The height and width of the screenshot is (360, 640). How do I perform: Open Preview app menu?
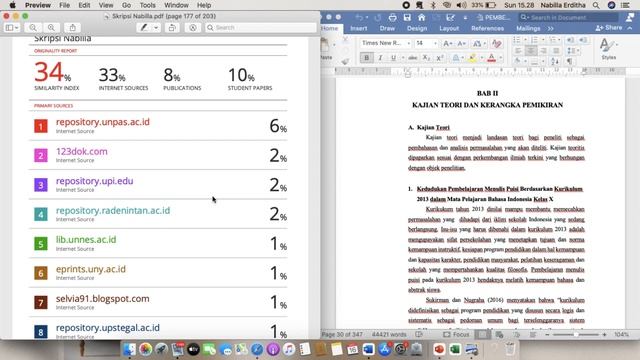pos(38,5)
